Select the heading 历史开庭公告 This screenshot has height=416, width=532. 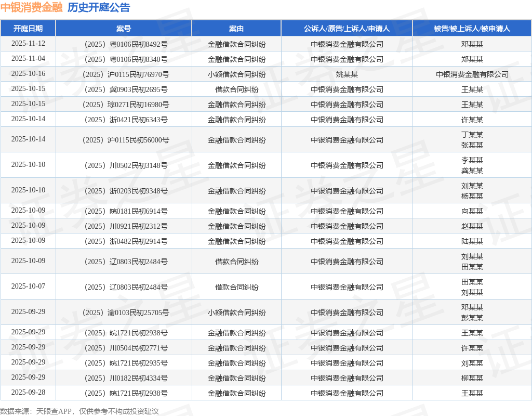[99, 7]
